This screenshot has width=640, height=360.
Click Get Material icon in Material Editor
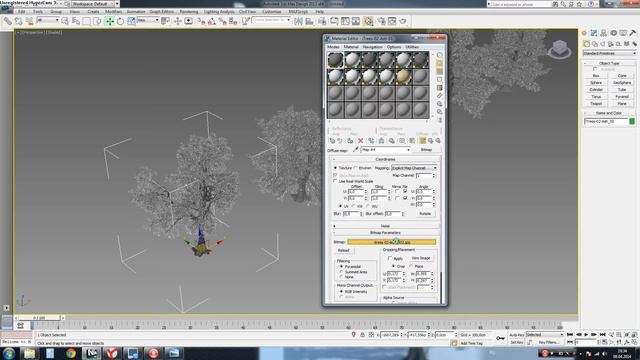[x=332, y=141]
